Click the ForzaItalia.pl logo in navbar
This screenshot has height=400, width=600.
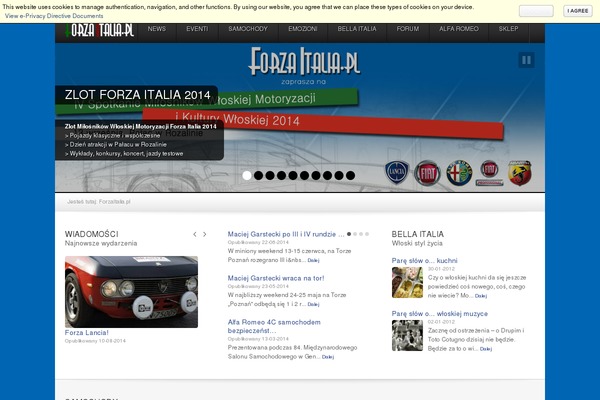tap(99, 30)
